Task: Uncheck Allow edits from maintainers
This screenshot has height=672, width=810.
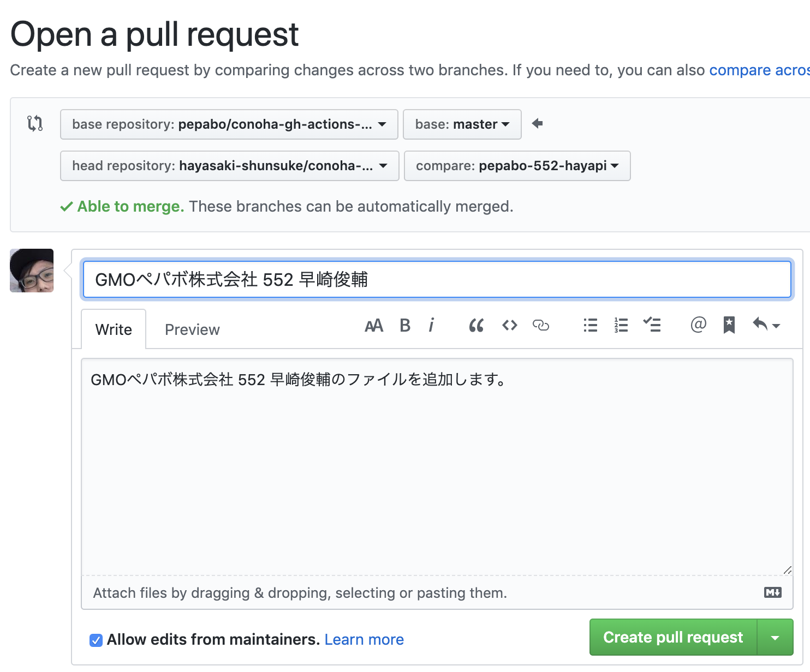Action: tap(96, 640)
